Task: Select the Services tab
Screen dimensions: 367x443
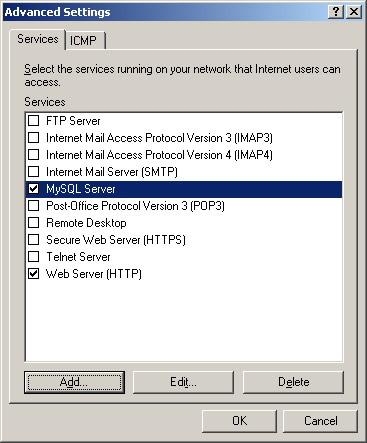Action: click(x=37, y=39)
